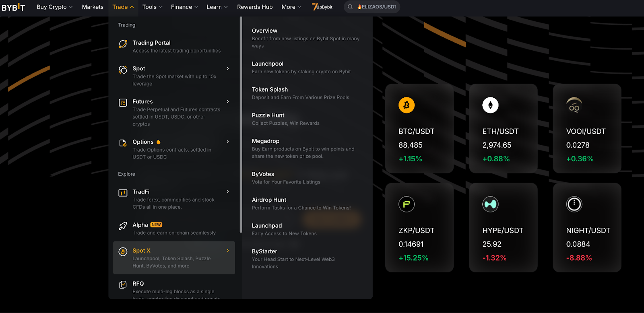Select Launchpool from the Spot X submenu
The width and height of the screenshot is (644, 313).
click(x=268, y=64)
